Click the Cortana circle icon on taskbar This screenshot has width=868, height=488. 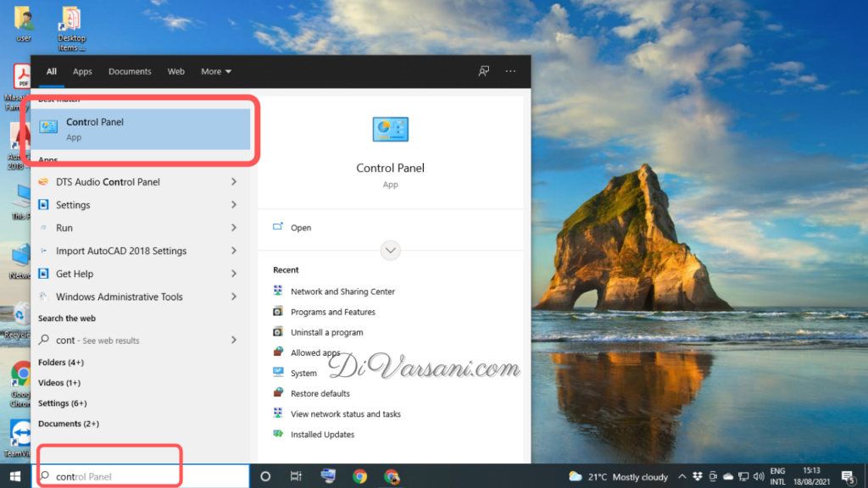pos(264,476)
